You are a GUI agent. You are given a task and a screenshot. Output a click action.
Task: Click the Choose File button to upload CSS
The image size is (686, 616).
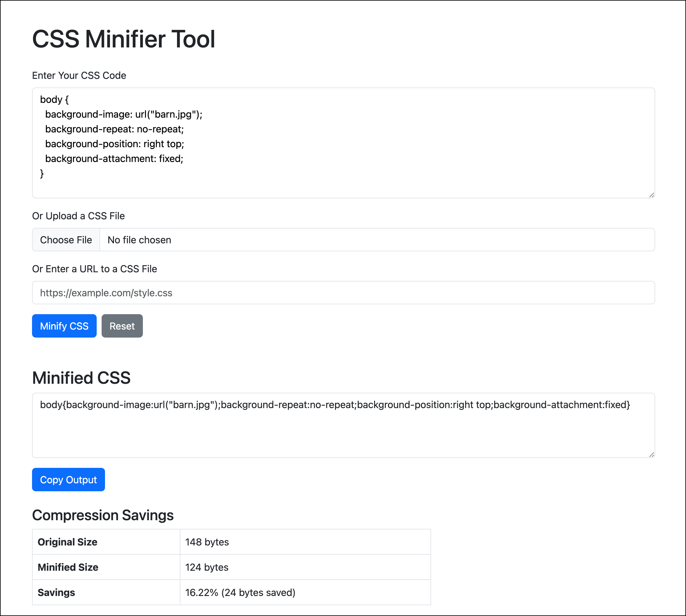click(66, 240)
